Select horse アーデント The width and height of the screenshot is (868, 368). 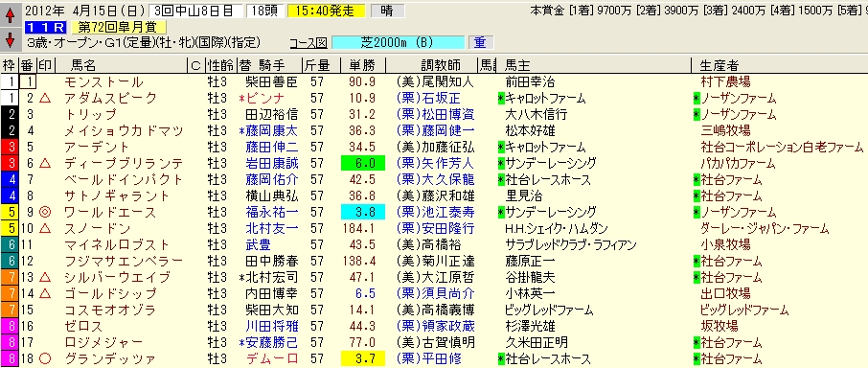click(97, 148)
